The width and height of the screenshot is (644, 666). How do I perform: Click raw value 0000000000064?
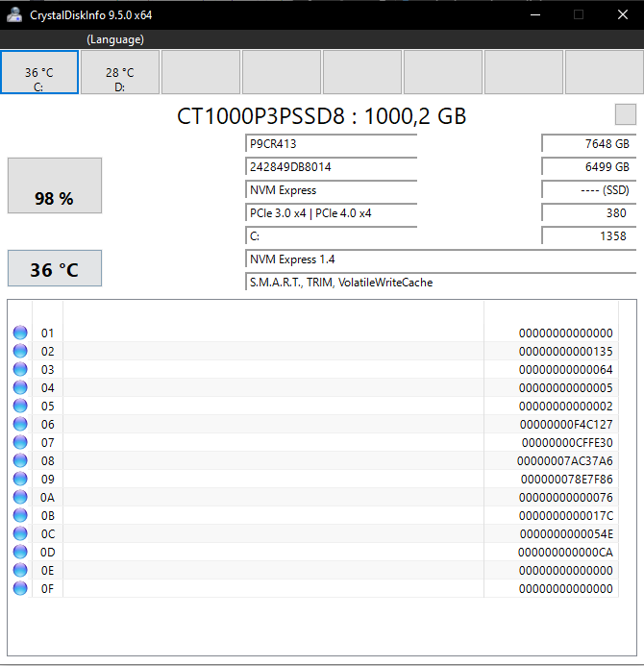click(566, 370)
